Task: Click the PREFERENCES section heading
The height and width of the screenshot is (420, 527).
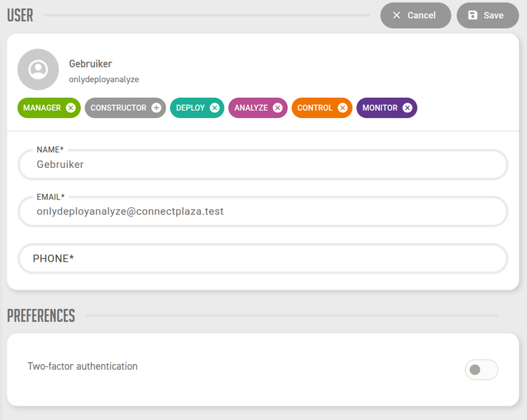Action: point(41,316)
